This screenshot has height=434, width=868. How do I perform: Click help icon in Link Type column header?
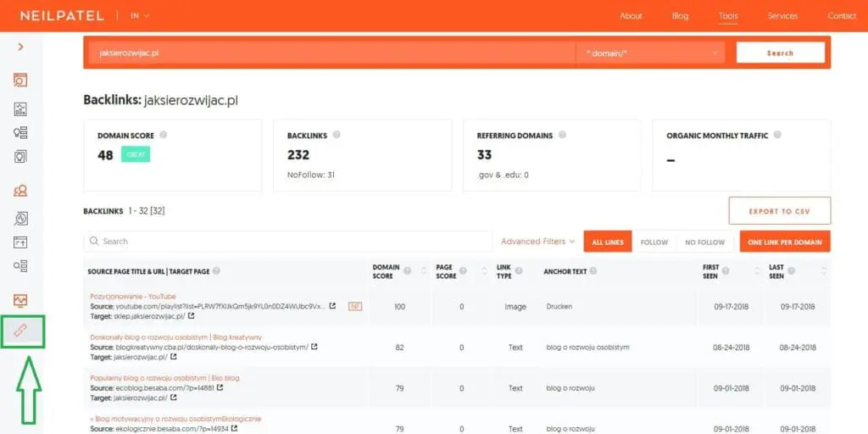point(519,270)
